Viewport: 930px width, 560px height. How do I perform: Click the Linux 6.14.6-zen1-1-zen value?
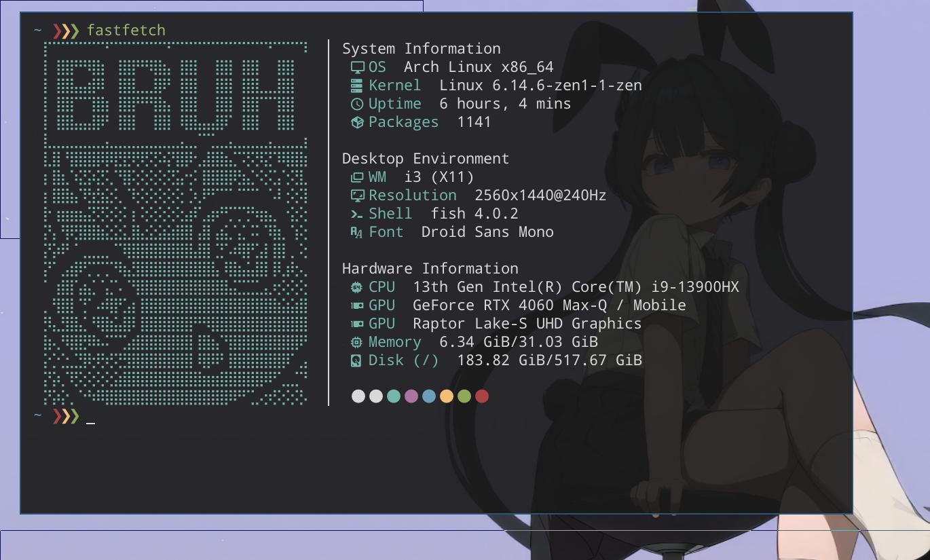click(x=540, y=86)
